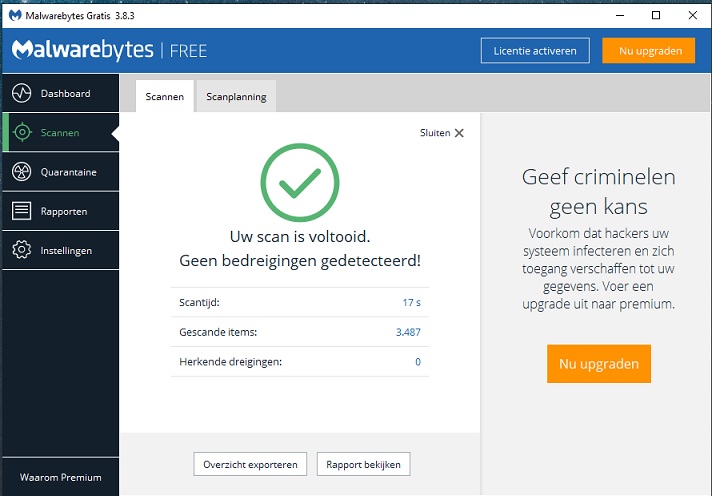Click the Instellingen gear icon
Image resolution: width=712 pixels, height=496 pixels.
coord(21,250)
